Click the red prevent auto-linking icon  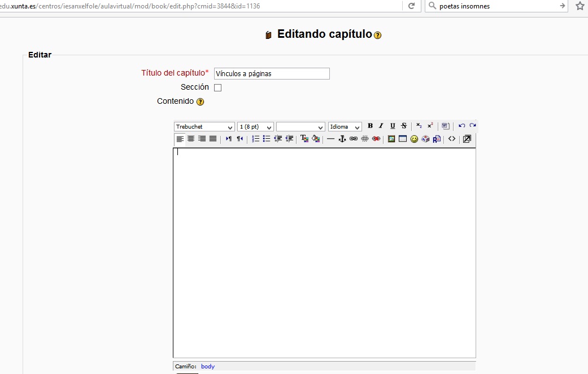point(376,139)
